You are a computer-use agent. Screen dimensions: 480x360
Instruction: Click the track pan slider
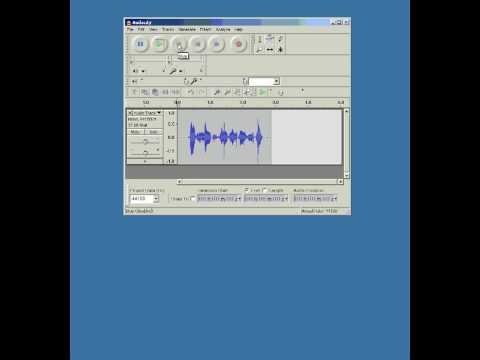point(145,152)
